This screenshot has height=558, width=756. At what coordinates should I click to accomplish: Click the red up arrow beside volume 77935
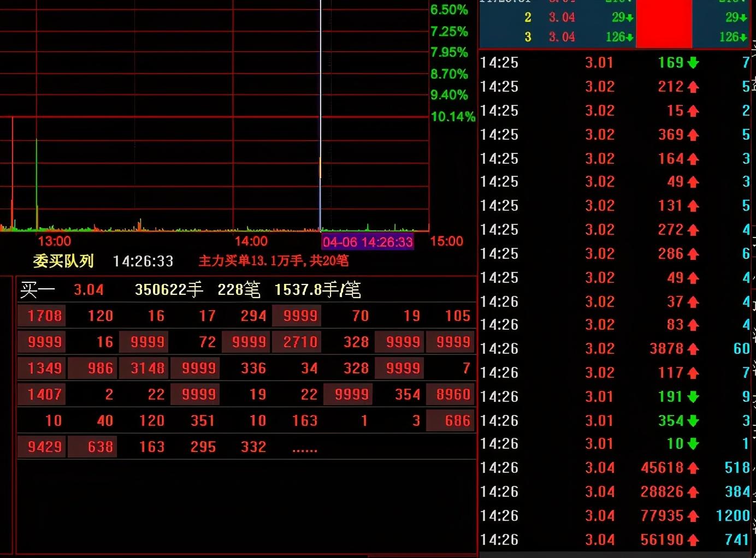click(693, 516)
